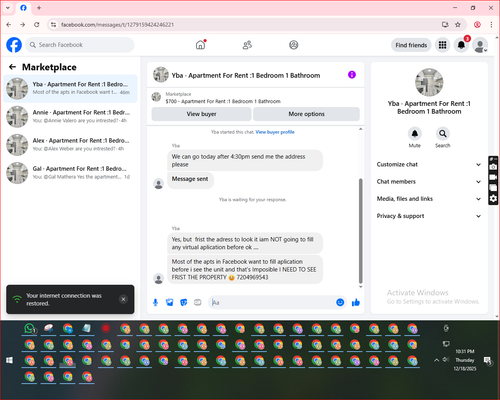Expand Chat members section
Image resolution: width=500 pixels, height=400 pixels.
pos(429,182)
